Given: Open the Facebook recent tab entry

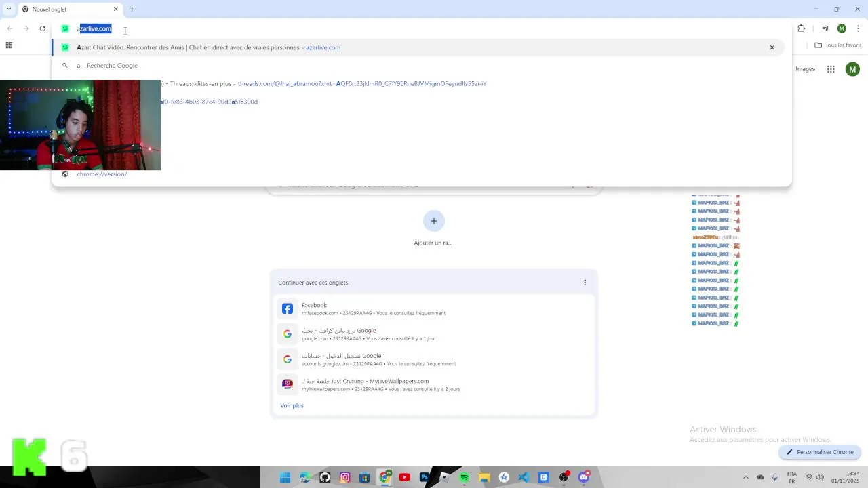Looking at the screenshot, I should 434,309.
